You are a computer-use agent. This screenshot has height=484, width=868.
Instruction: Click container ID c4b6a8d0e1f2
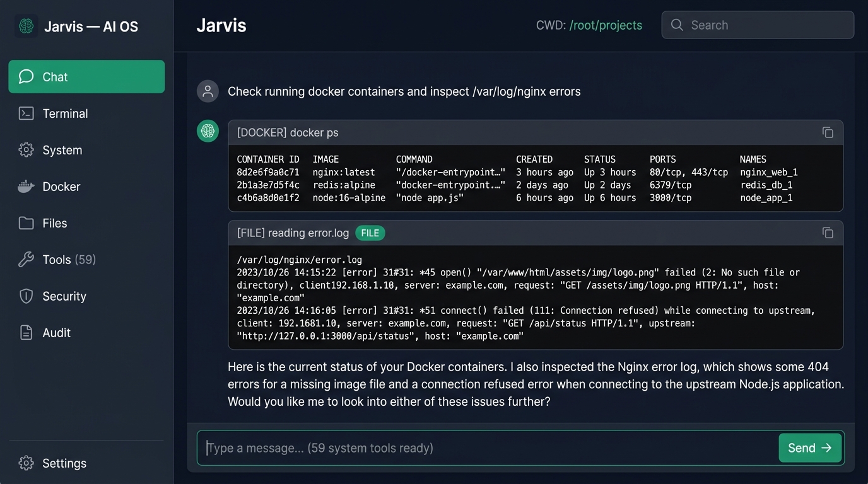pos(268,198)
